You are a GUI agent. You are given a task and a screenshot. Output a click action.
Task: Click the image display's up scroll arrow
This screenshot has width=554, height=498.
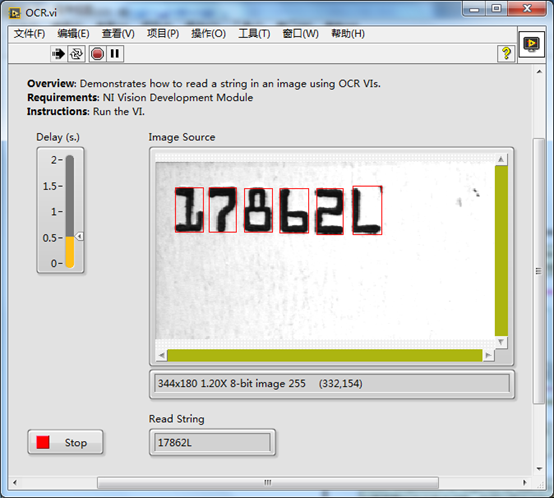click(501, 160)
